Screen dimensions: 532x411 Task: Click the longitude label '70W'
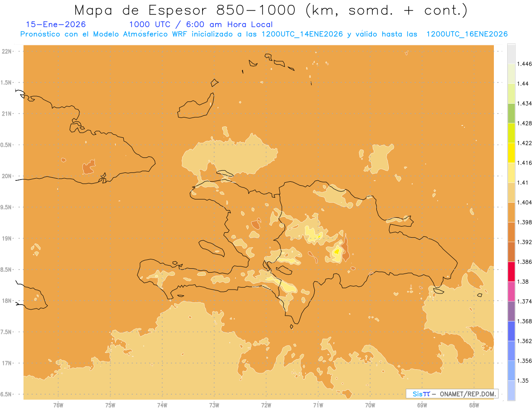[370, 405]
